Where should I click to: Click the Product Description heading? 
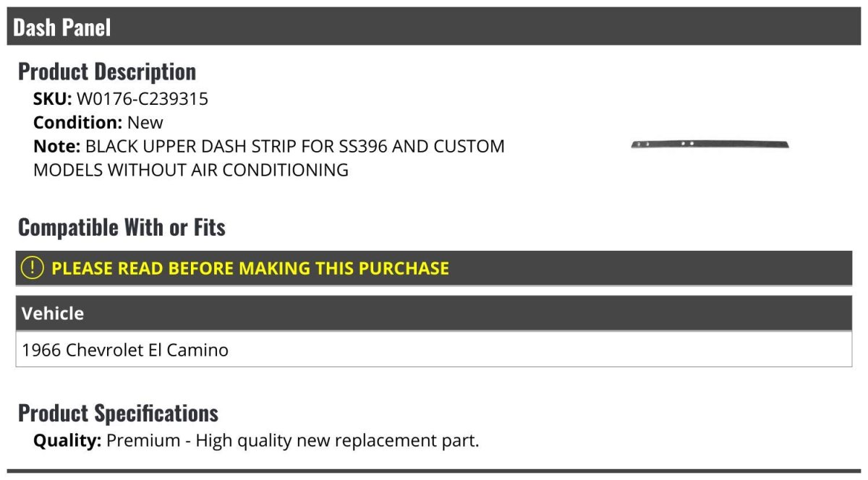[x=107, y=72]
